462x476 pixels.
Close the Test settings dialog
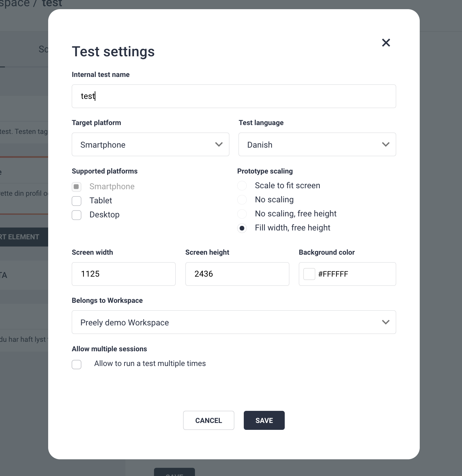click(386, 43)
